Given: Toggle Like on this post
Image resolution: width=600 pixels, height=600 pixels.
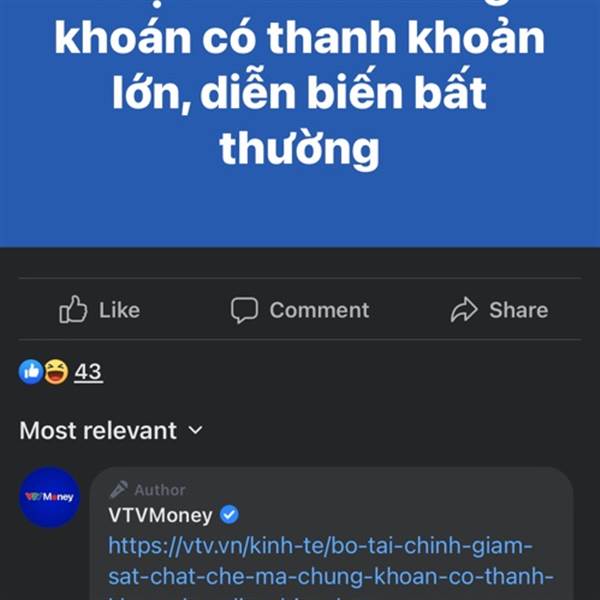Looking at the screenshot, I should 99,310.
